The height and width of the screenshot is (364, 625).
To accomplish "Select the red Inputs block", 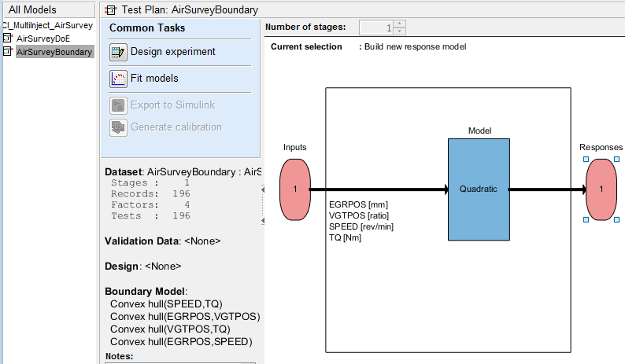I will (x=295, y=189).
